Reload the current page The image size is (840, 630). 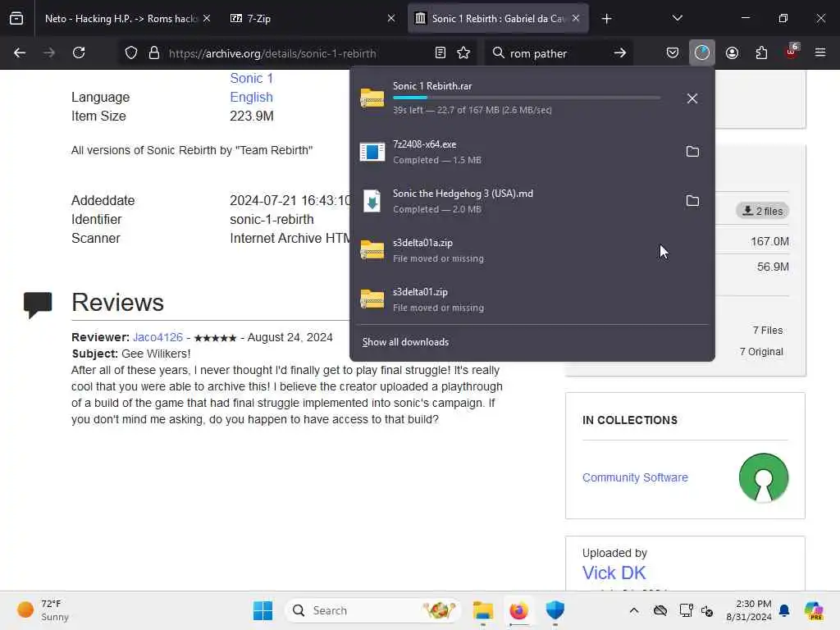click(79, 53)
